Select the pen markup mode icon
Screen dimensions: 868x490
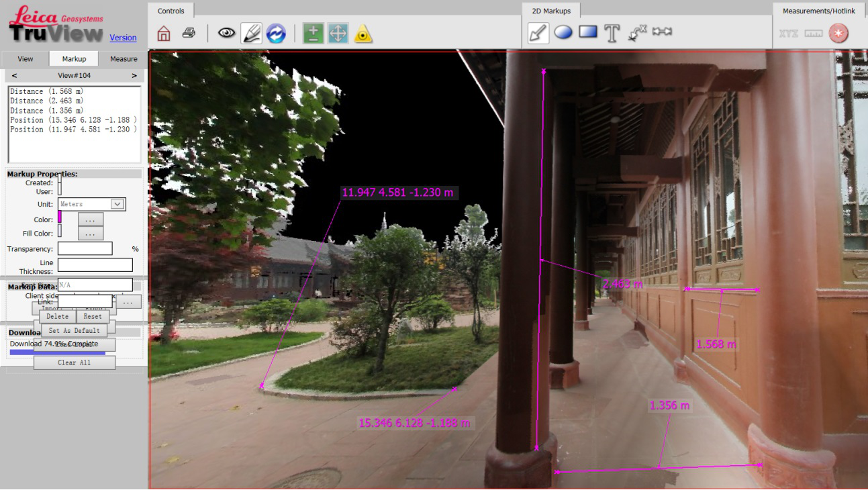(x=251, y=33)
